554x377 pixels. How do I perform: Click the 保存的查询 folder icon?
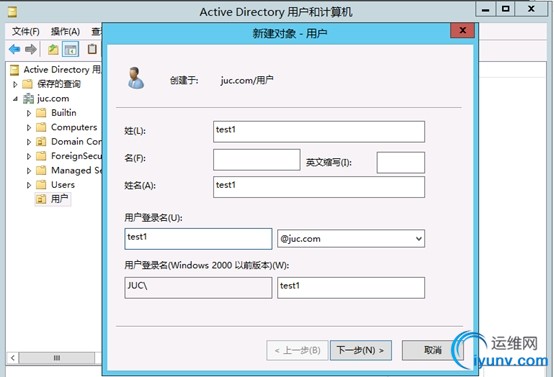tap(28, 84)
